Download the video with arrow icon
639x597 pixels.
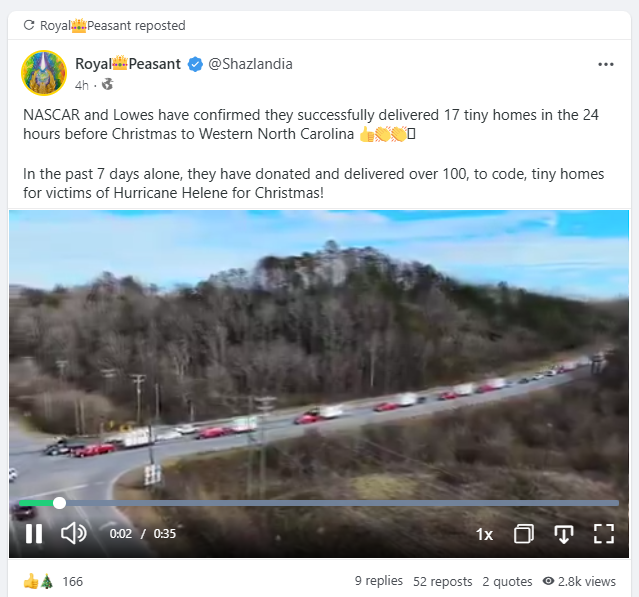[564, 534]
